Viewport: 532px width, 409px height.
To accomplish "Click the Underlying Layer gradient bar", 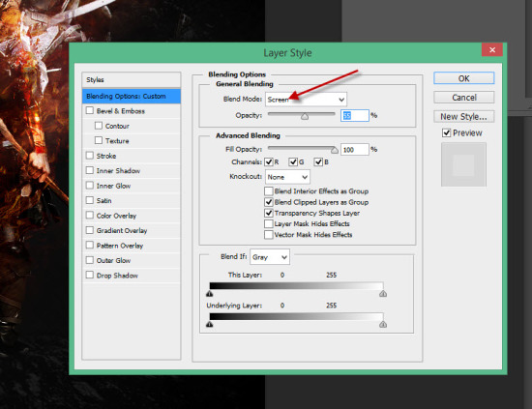I will coord(297,316).
